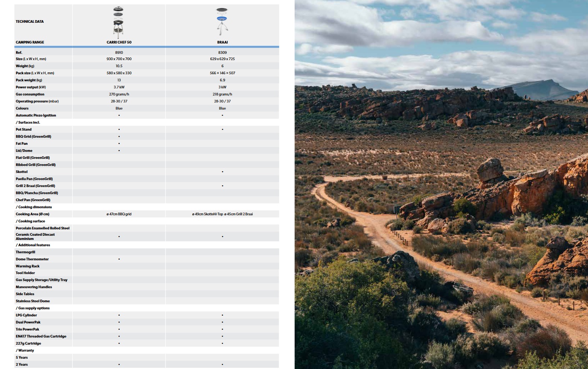This screenshot has width=588, height=369.
Task: Click the 'Thermogrill' row label
Action: tap(25, 253)
